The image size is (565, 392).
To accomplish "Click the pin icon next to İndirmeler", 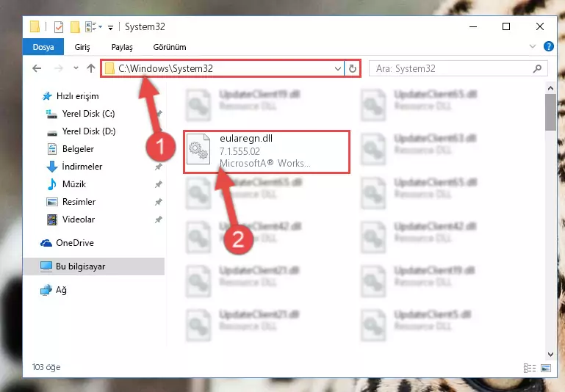I will coord(158,167).
